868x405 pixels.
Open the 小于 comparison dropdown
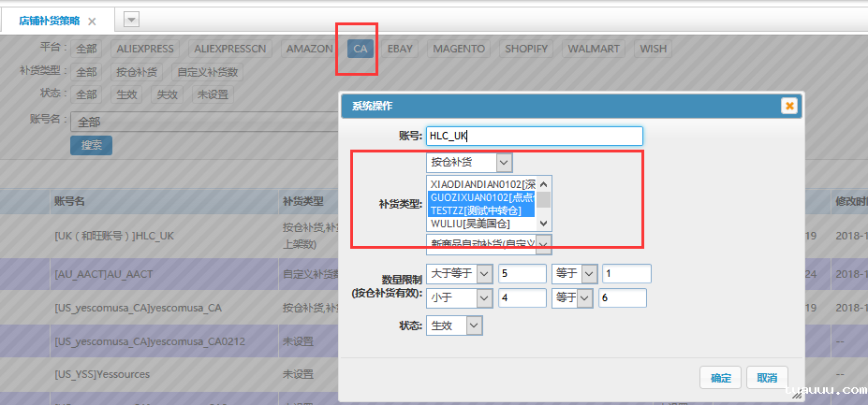(483, 298)
